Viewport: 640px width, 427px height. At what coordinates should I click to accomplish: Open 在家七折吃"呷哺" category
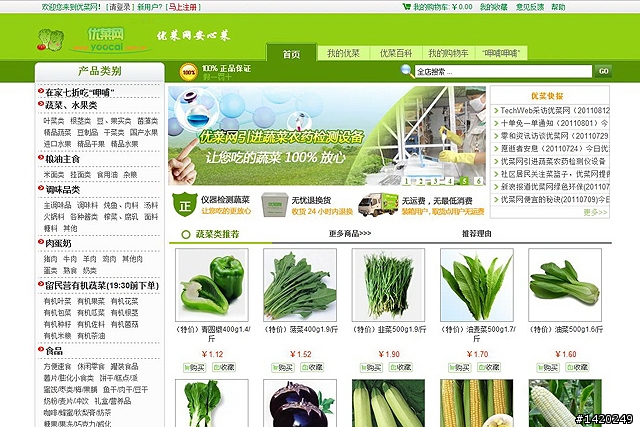coord(80,93)
